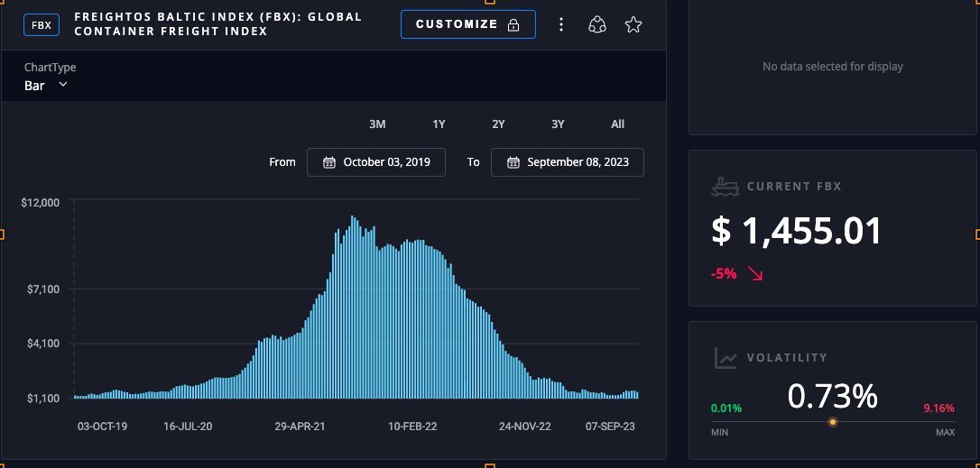Open the From date picker October 03, 2019

pyautogui.click(x=376, y=162)
